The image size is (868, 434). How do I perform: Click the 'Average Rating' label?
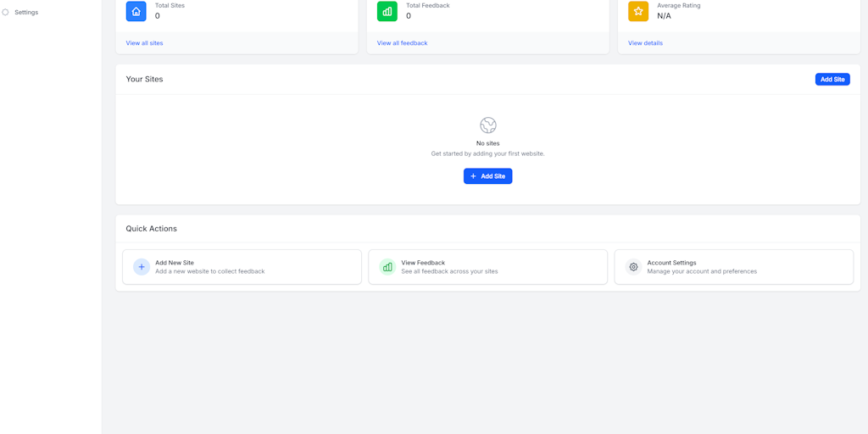tap(679, 6)
